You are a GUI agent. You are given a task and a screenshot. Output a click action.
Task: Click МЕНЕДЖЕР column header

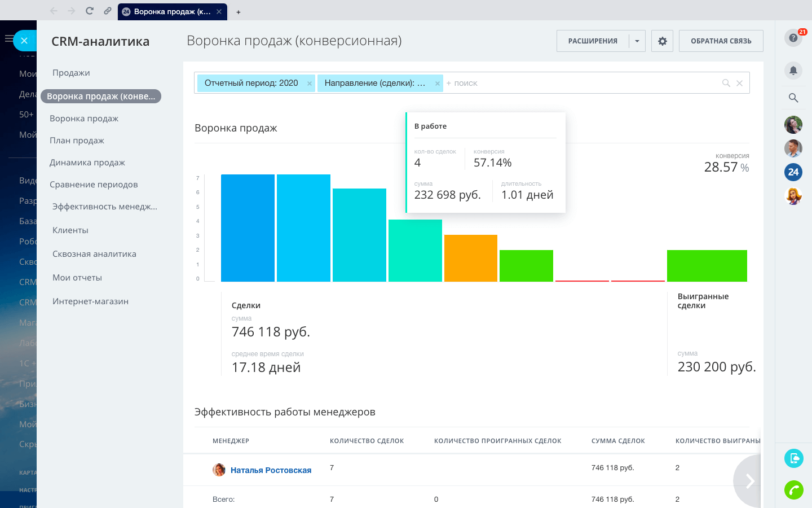(231, 441)
